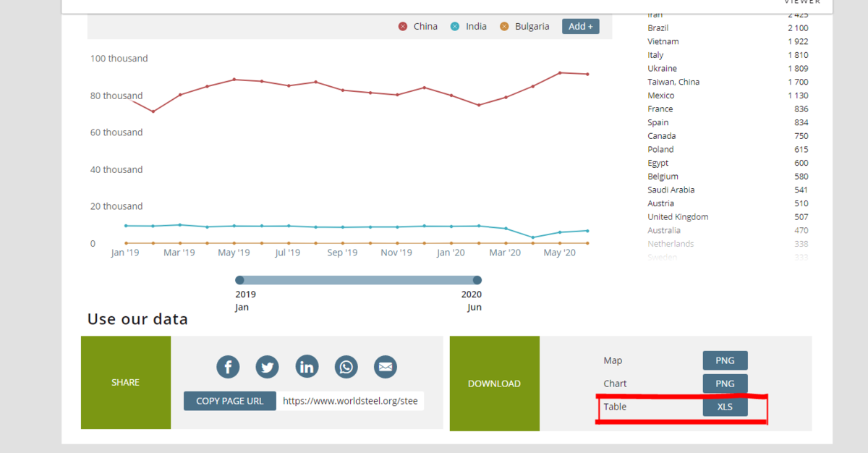The width and height of the screenshot is (868, 453).
Task: Select Austria in the country list
Action: 660,203
